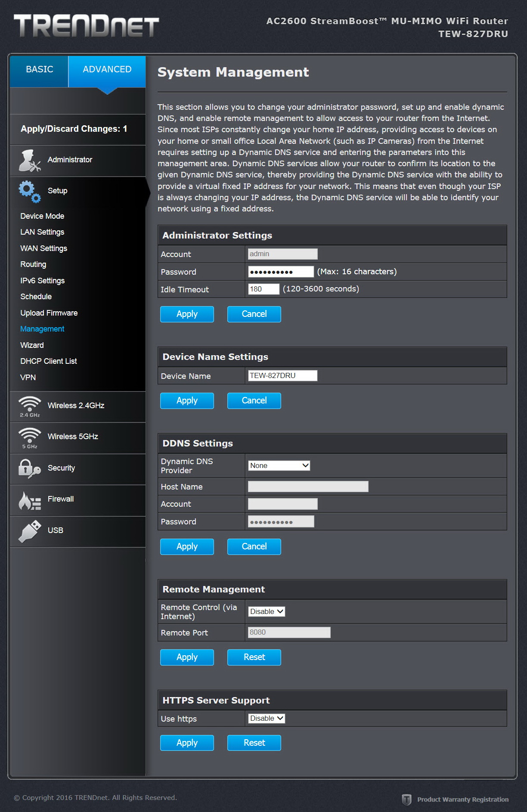Image resolution: width=527 pixels, height=812 pixels.
Task: Reset the HTTPS Server Support setting
Action: click(x=254, y=743)
